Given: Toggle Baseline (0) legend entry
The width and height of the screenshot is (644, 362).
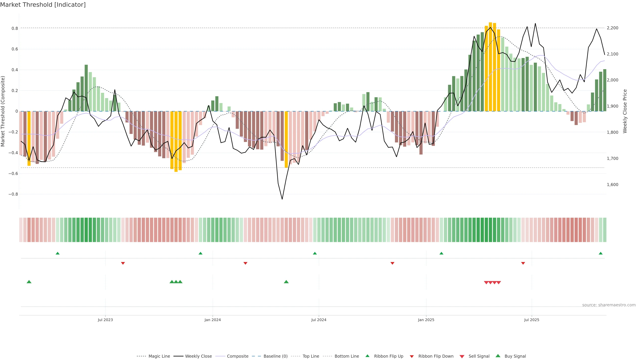Looking at the screenshot, I should (x=275, y=356).
